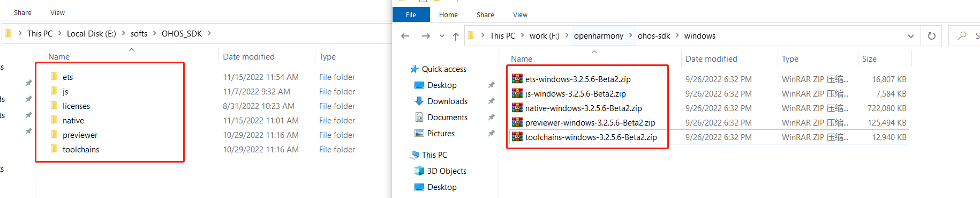
Task: Unpin Documents from Quick access
Action: 491,117
